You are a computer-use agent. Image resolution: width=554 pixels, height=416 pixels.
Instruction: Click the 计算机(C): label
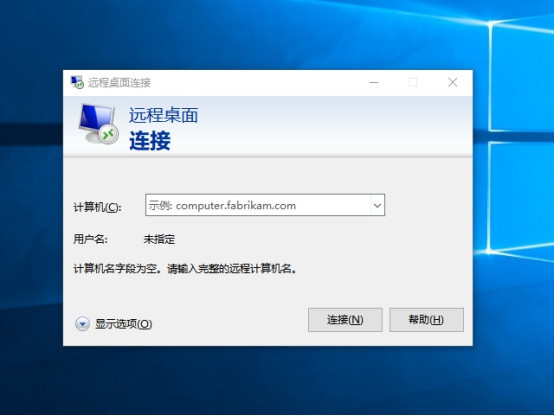click(x=98, y=207)
